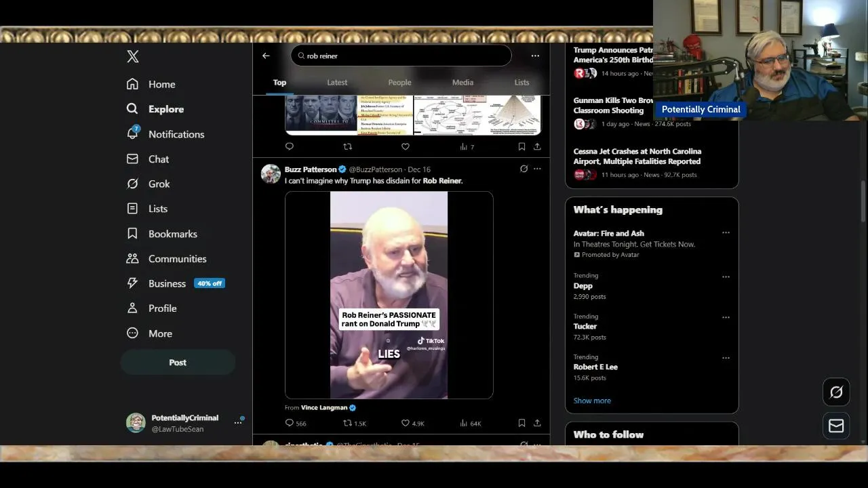Viewport: 868px width, 488px height.
Task: Open options for the Avatar promoted trend
Action: point(726,232)
